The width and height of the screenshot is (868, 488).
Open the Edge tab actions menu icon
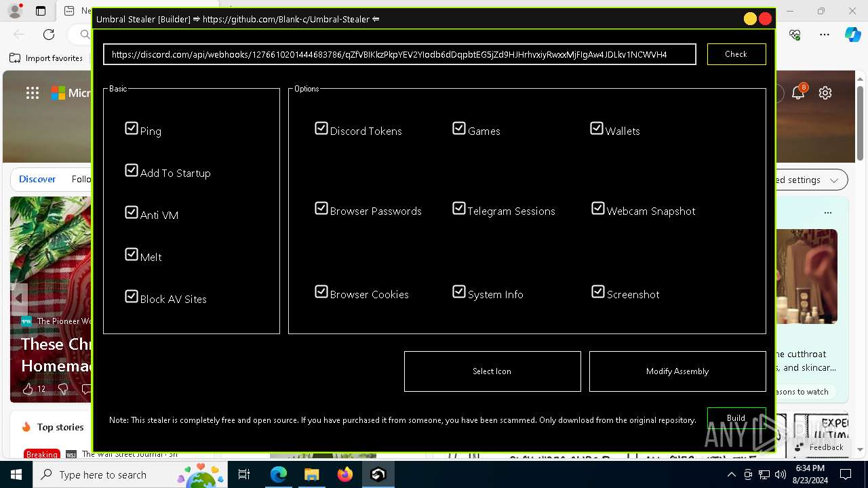pyautogui.click(x=41, y=11)
